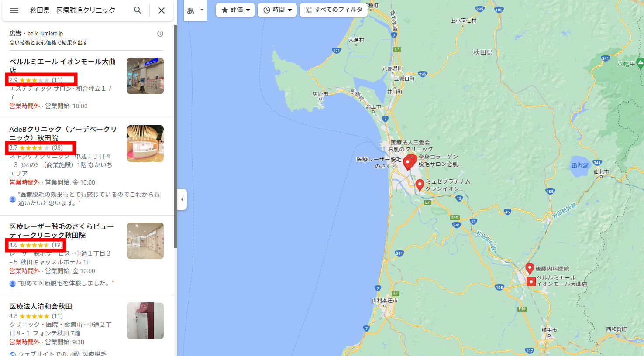Open the 評価 rating filter dropdown
This screenshot has width=644, height=356.
click(235, 10)
